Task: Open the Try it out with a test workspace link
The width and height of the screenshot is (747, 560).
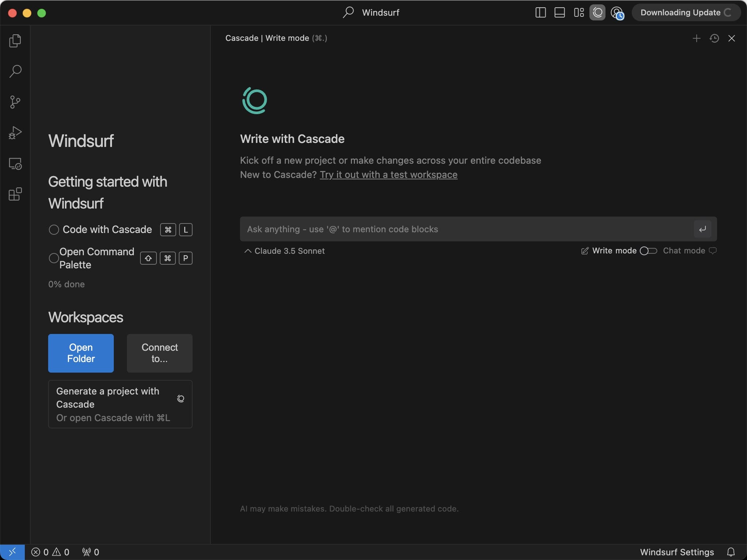Action: 388,175
